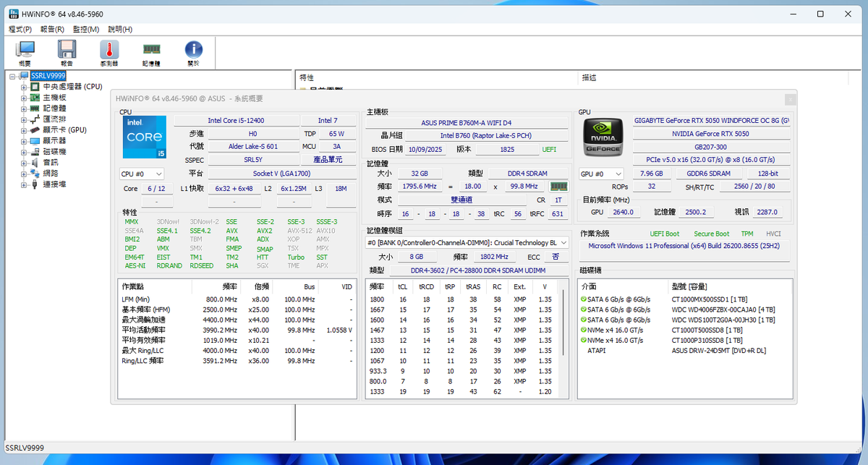Click the 報告 floppy disk toolbar icon
The height and width of the screenshot is (465, 868).
click(x=67, y=53)
